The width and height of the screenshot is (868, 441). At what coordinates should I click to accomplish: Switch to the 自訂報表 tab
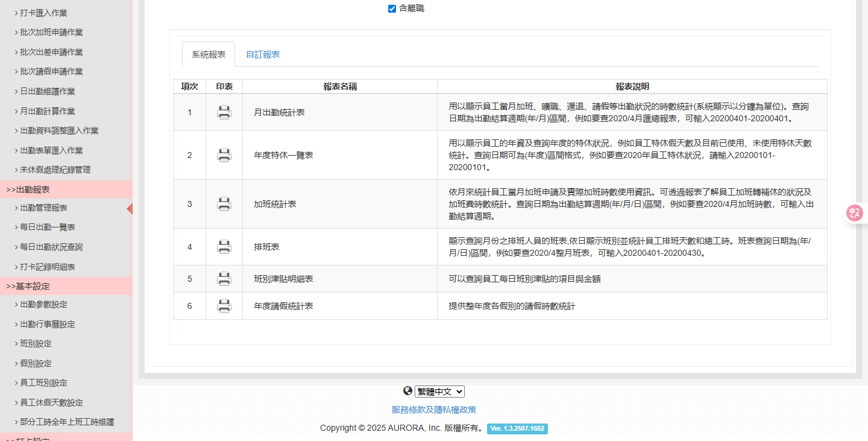pos(263,54)
